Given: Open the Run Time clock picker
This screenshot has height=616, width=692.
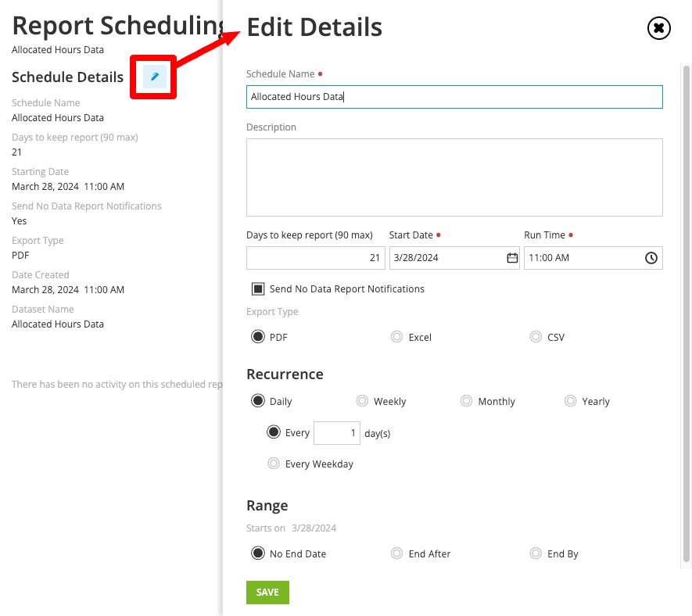Looking at the screenshot, I should (x=651, y=258).
